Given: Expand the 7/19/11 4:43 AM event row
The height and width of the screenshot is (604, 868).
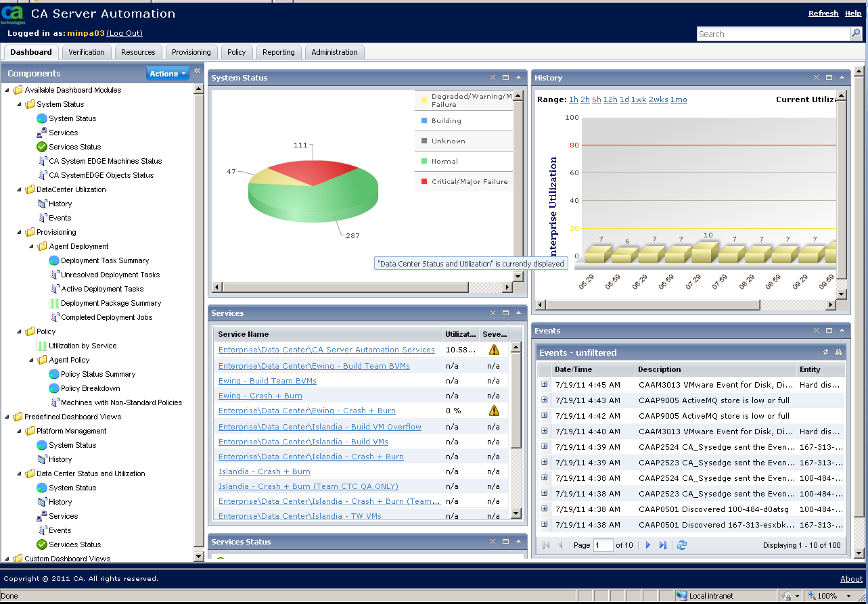Looking at the screenshot, I should tap(544, 400).
